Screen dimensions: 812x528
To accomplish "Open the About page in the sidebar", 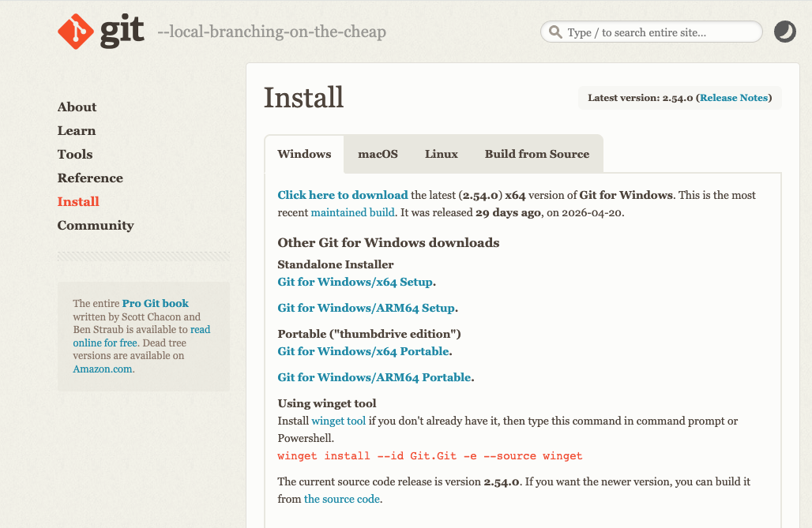I will (x=77, y=107).
